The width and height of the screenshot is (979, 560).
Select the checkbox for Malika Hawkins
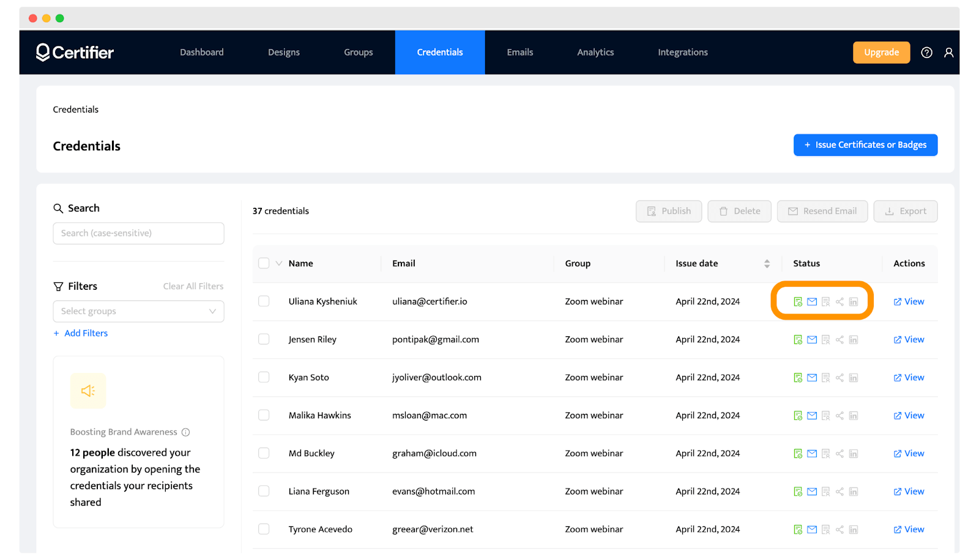click(264, 415)
